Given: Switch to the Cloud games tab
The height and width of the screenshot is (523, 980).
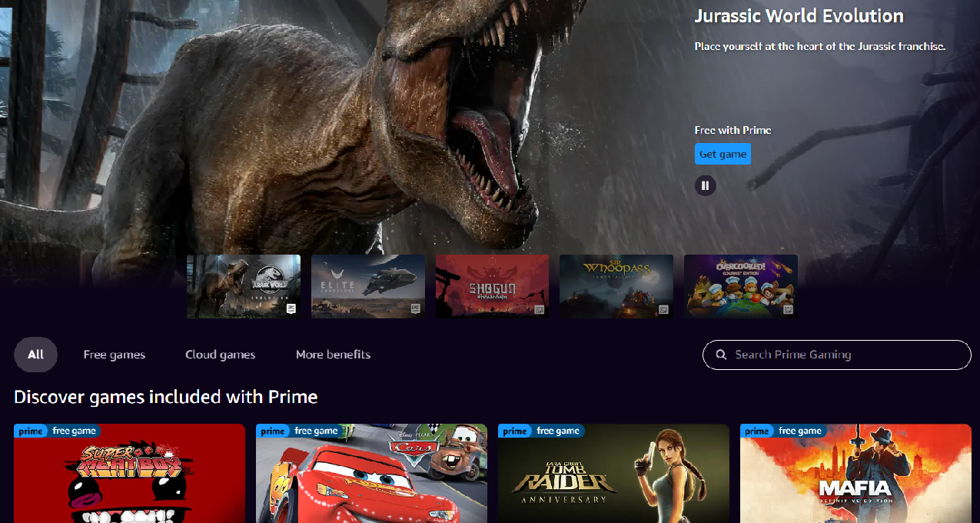Looking at the screenshot, I should (221, 355).
